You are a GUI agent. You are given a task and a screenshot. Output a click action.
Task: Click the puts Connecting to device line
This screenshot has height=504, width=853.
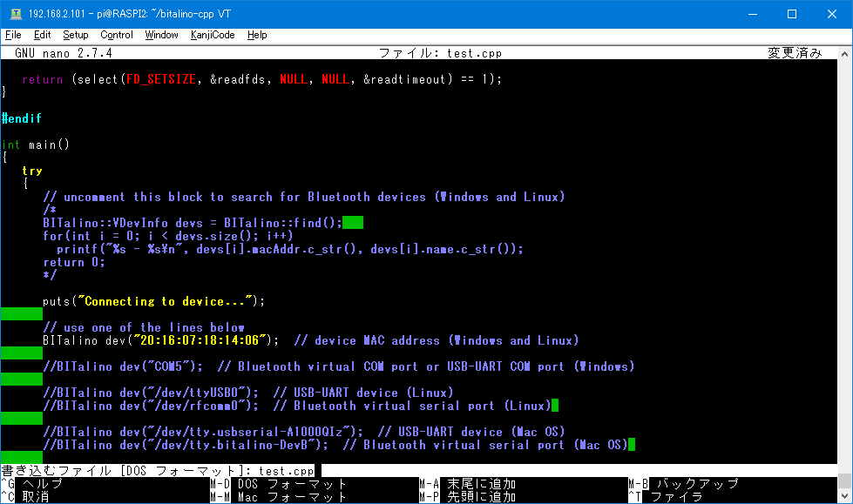click(154, 301)
